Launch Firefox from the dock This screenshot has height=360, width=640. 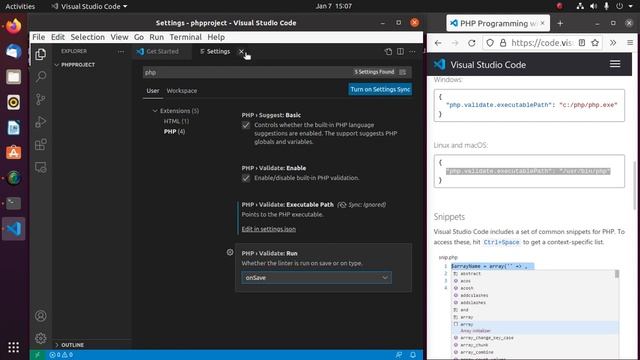tap(13, 26)
